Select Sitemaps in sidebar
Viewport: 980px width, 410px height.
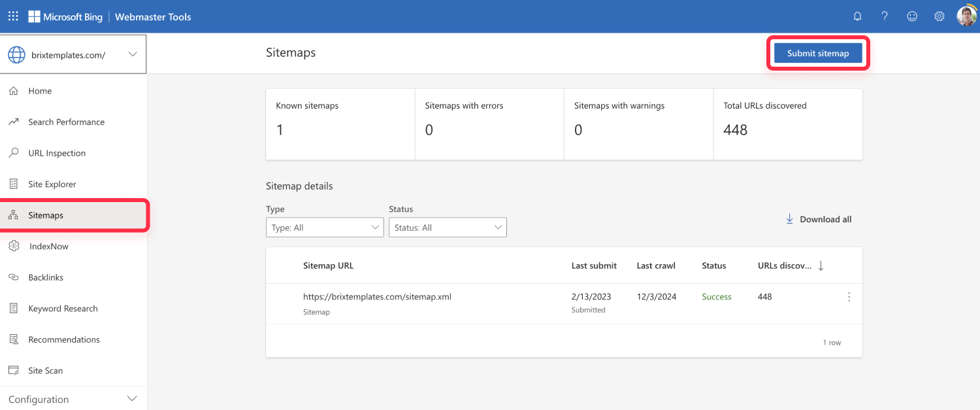73,215
